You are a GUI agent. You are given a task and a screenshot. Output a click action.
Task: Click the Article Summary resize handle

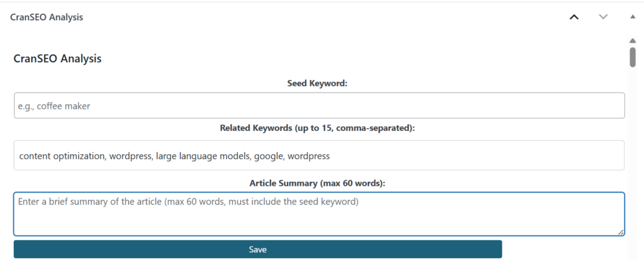tap(621, 232)
